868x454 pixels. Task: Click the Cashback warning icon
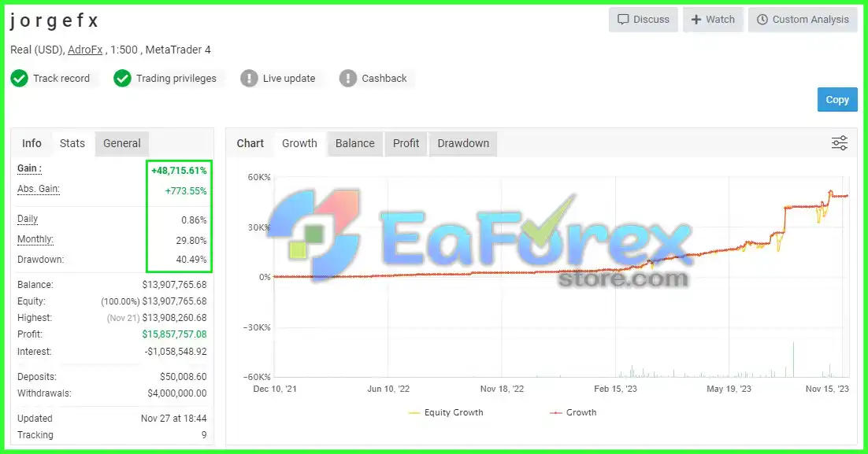[x=347, y=79]
